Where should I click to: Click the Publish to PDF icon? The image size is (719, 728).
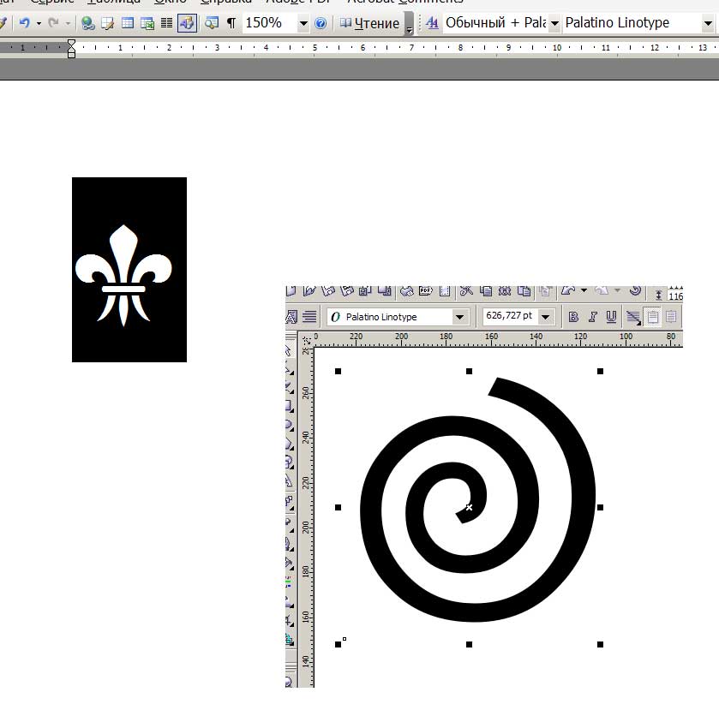point(425,291)
